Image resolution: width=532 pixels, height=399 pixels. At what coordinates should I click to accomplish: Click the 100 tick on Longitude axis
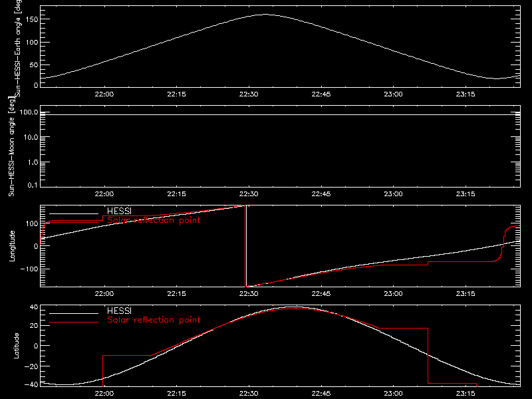31,223
